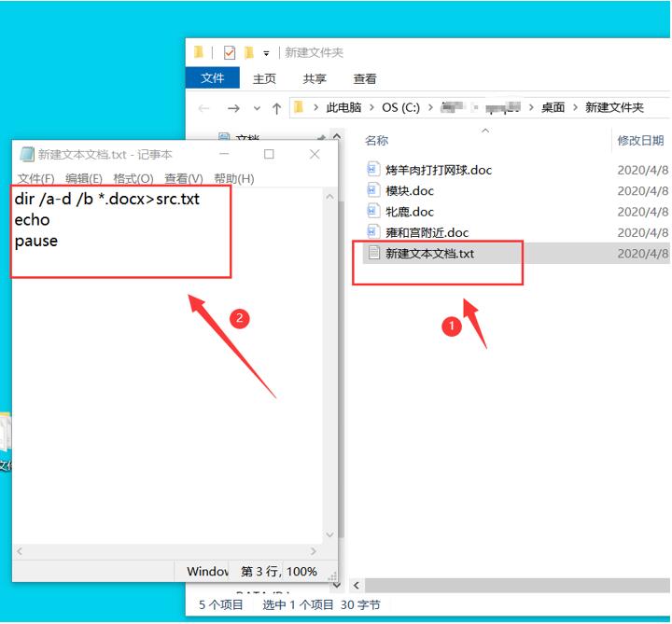Open the quick access toolbar customize dropdown

[x=266, y=53]
